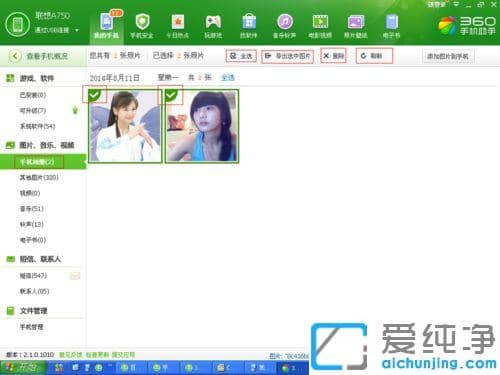
Task: Select the photo of girl in blue
Action: [202, 126]
